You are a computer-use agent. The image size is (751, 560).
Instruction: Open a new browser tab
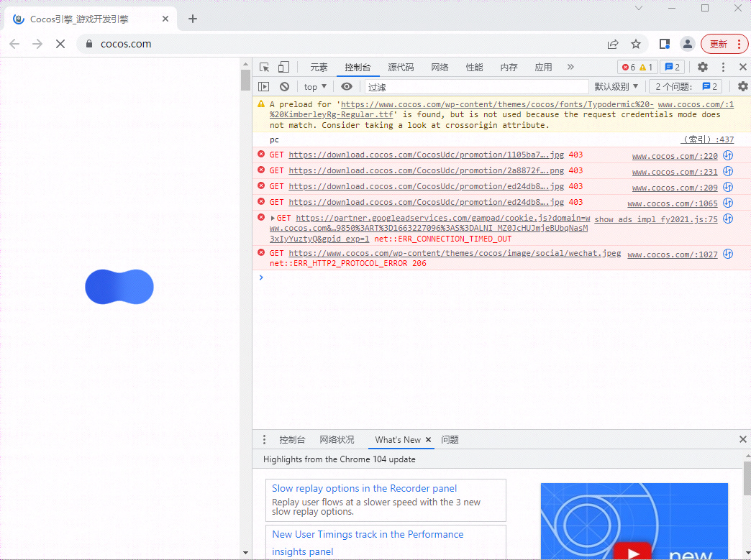pos(193,19)
